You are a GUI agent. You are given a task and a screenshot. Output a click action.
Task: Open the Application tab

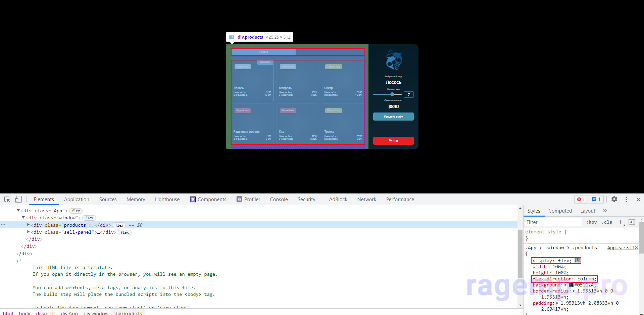click(77, 199)
